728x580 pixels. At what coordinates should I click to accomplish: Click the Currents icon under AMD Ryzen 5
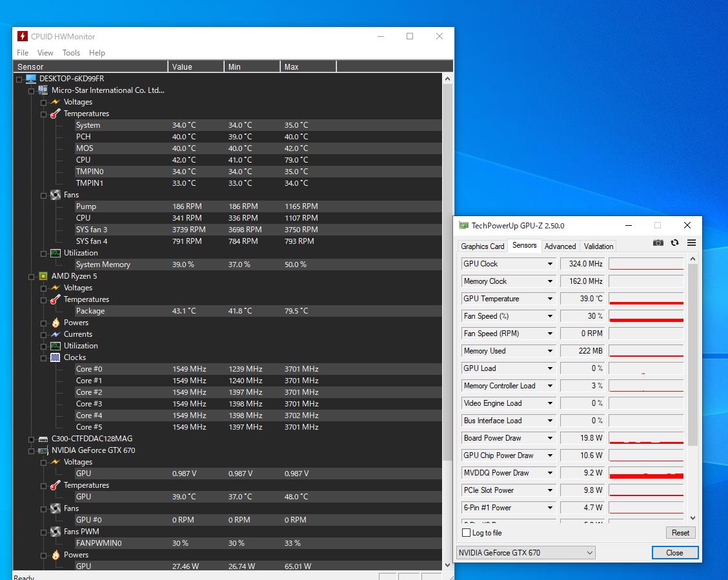point(56,334)
